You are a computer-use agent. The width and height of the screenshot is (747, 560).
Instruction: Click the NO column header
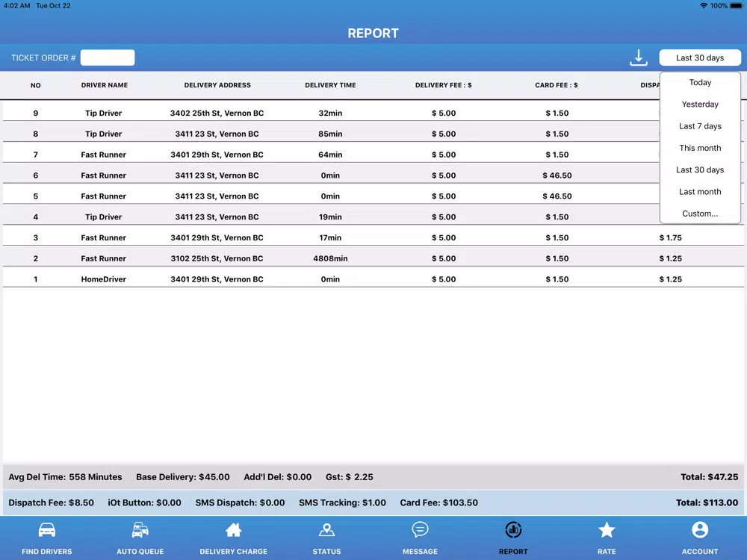pos(36,85)
